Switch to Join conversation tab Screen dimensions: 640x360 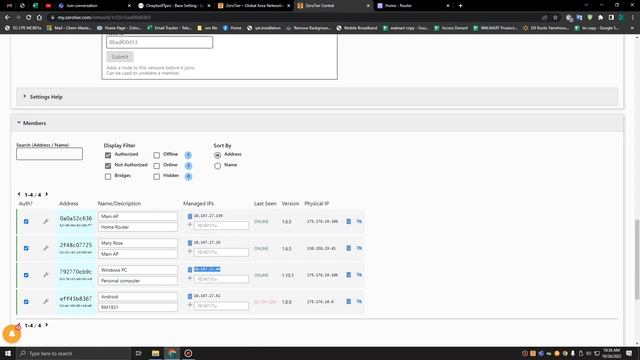point(93,6)
